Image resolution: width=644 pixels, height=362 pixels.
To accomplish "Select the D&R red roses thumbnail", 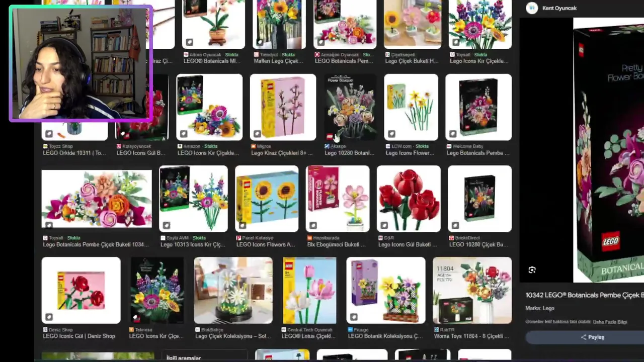I will [x=409, y=199].
